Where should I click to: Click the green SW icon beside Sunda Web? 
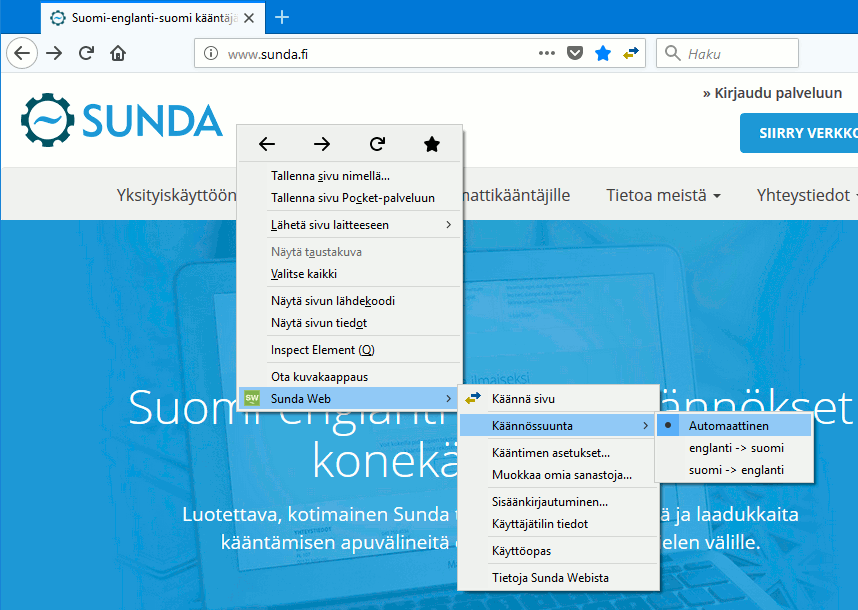(252, 398)
